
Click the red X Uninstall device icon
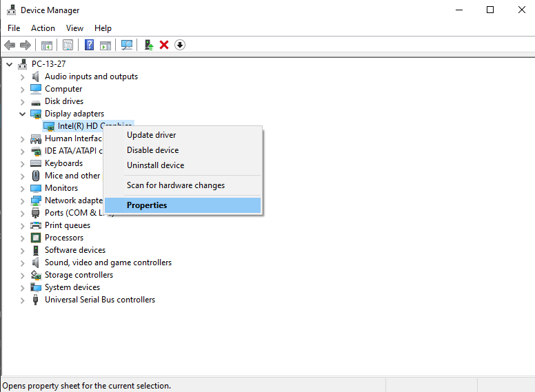tap(164, 45)
